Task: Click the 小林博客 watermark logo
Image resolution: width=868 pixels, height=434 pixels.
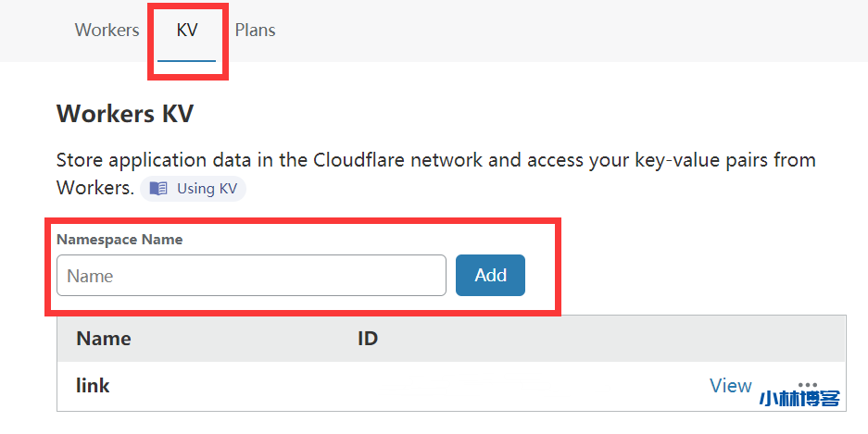Action: click(799, 400)
